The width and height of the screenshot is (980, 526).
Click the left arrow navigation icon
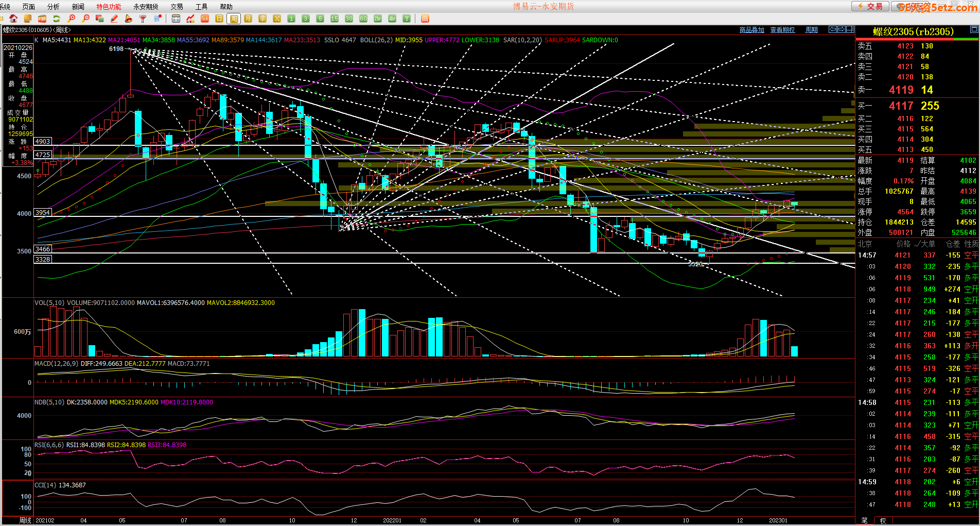tap(832, 29)
